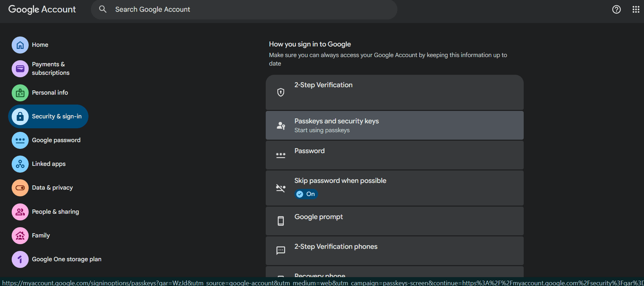Open Google prompt settings
Image resolution: width=644 pixels, height=286 pixels.
395,221
